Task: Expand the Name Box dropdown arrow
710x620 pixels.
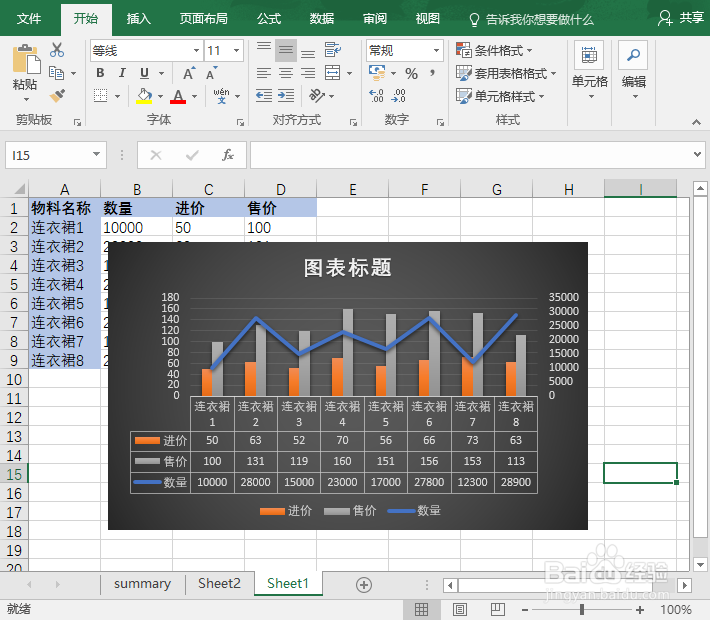Action: tap(96, 155)
